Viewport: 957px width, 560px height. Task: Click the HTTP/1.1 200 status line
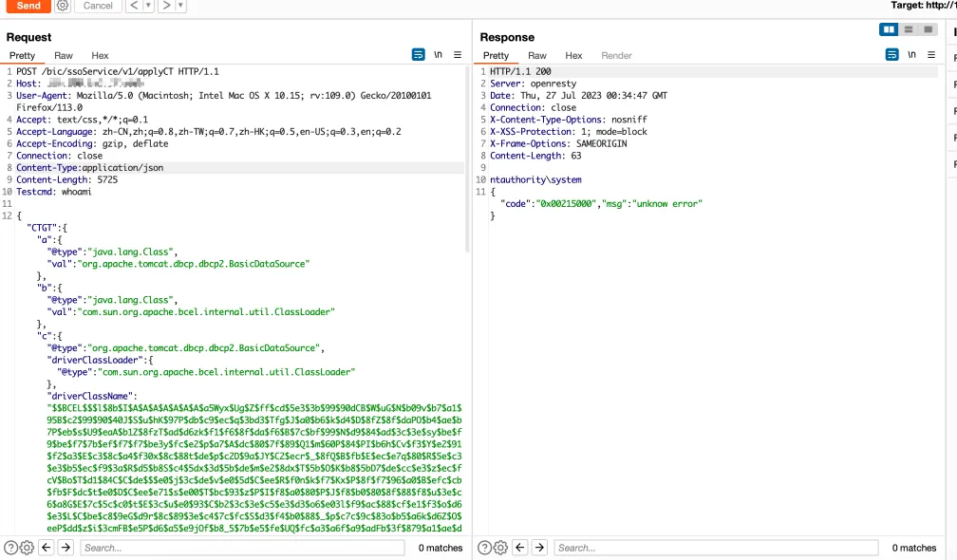[520, 71]
